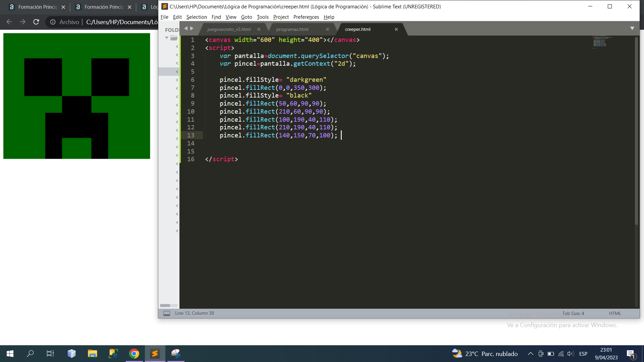
Task: Click the Sublime Text title bar icon
Action: click(x=165, y=6)
